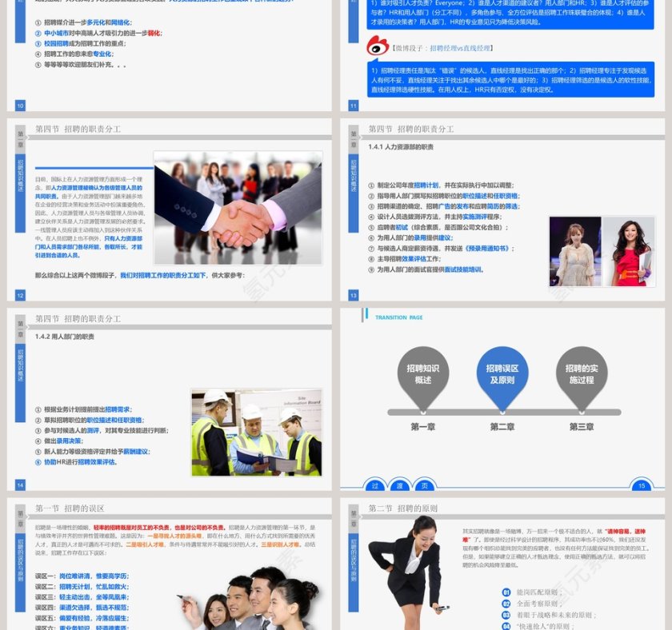Image resolution: width=672 pixels, height=630 pixels.
Task: Click the blue 招聘误区及原则 pin marker
Action: tap(502, 374)
